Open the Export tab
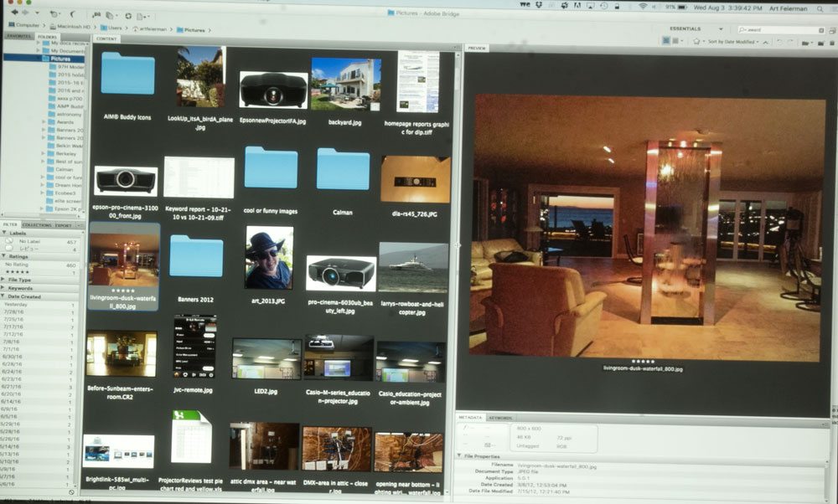Image resolution: width=838 pixels, height=504 pixels. [63, 225]
